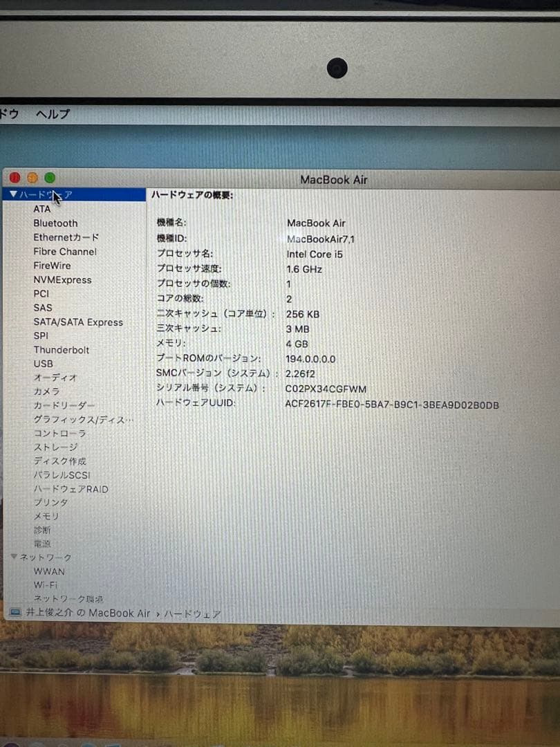The height and width of the screenshot is (747, 560).
Task: Click the プロセッサの個数 label
Action: click(194, 284)
